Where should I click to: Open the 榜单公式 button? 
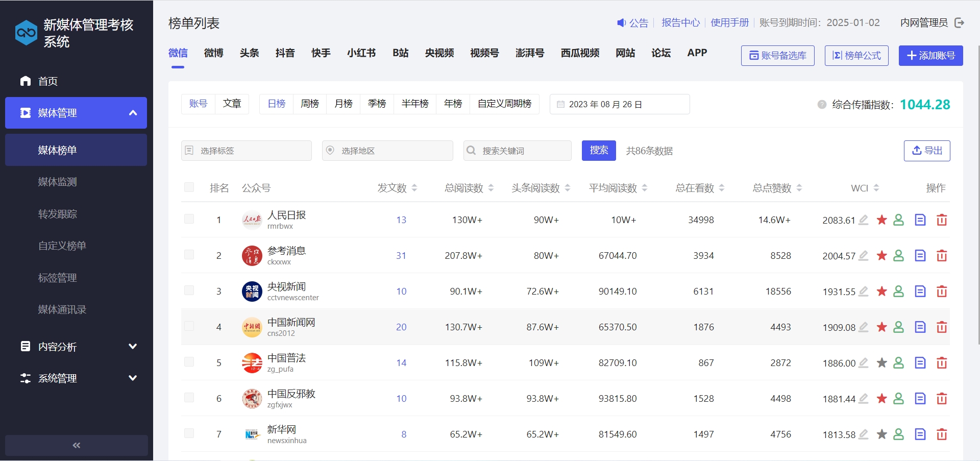tap(856, 56)
